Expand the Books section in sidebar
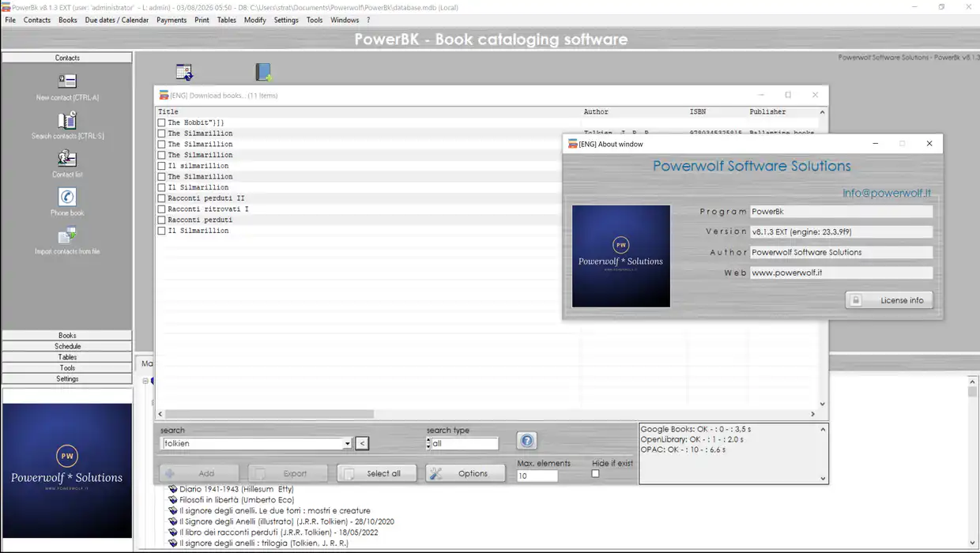The height and width of the screenshot is (553, 980). 67,336
